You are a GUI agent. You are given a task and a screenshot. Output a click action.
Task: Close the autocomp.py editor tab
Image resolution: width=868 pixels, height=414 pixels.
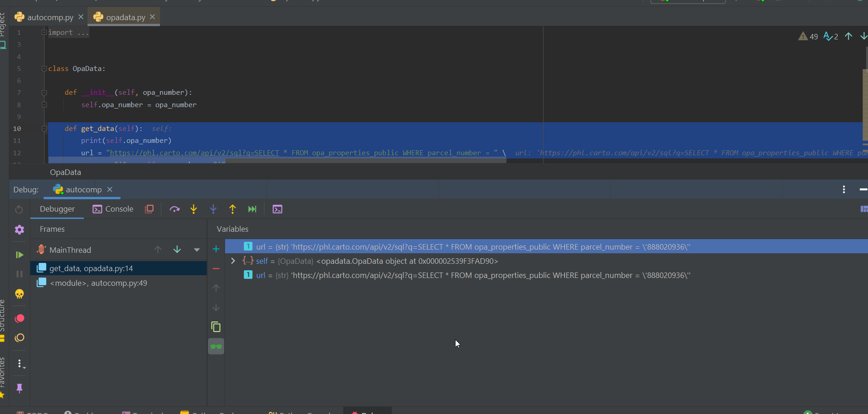coord(81,17)
